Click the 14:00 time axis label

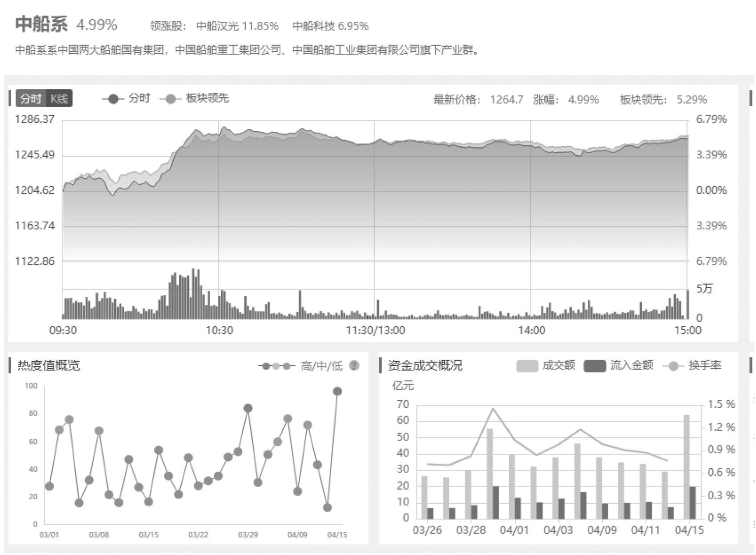click(532, 331)
